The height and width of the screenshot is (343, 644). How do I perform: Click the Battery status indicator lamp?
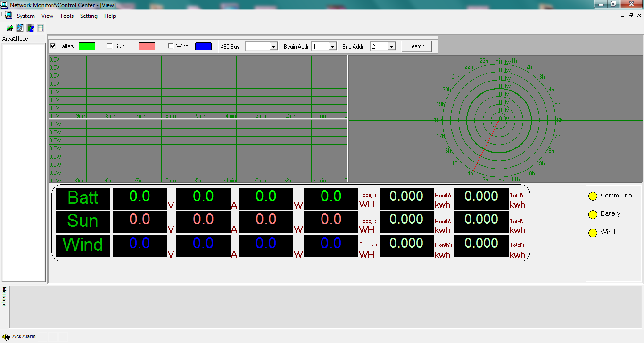coord(593,214)
